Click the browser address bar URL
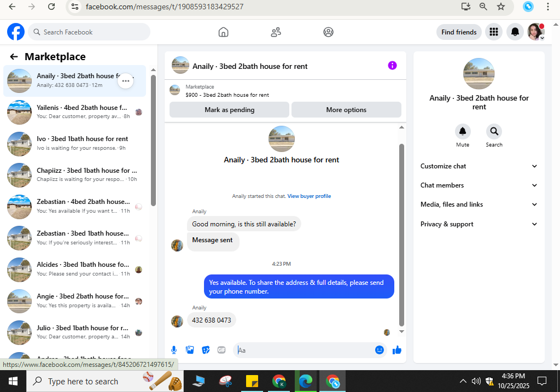 [x=164, y=7]
